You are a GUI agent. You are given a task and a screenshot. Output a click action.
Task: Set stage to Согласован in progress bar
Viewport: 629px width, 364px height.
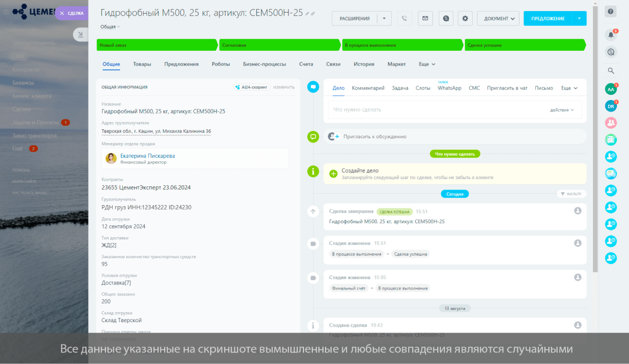[280, 45]
